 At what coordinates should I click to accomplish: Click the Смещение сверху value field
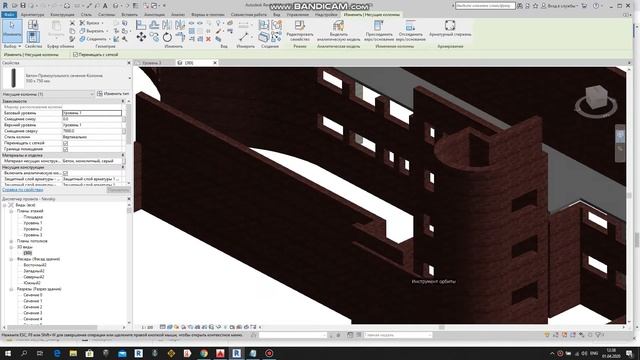pyautogui.click(x=92, y=131)
